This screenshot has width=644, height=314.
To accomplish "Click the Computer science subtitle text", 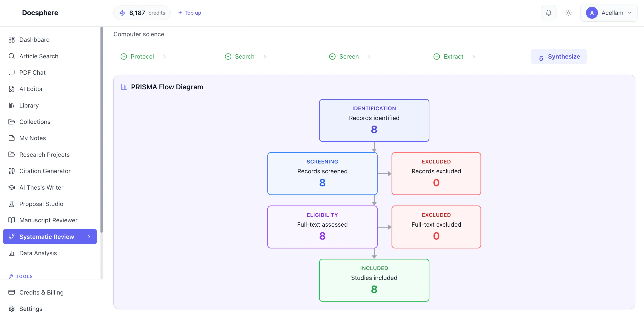I will point(139,34).
